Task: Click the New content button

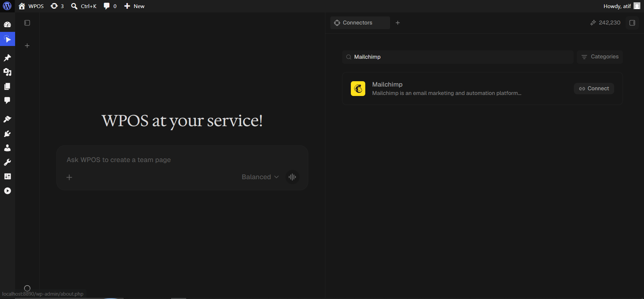Action: [134, 6]
